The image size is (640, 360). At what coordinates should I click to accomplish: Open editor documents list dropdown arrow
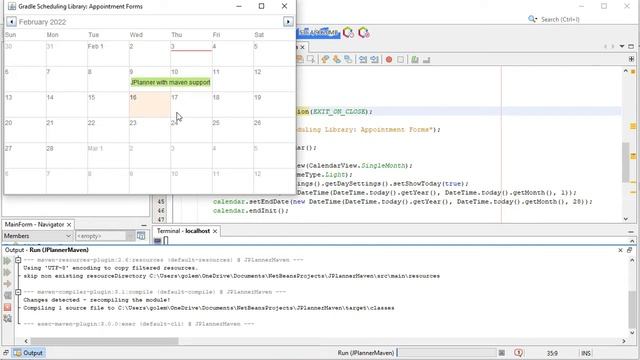coord(622,46)
